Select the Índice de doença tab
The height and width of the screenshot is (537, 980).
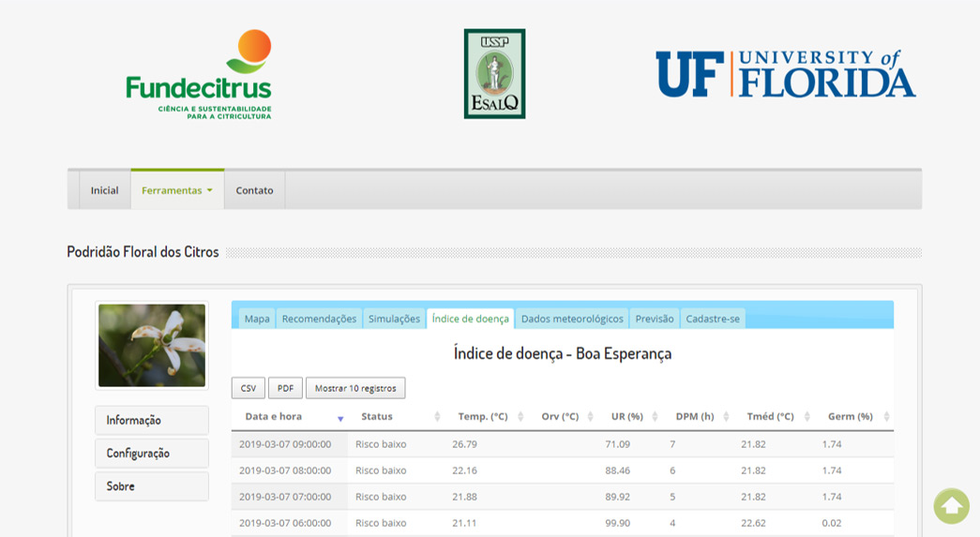[x=470, y=319]
